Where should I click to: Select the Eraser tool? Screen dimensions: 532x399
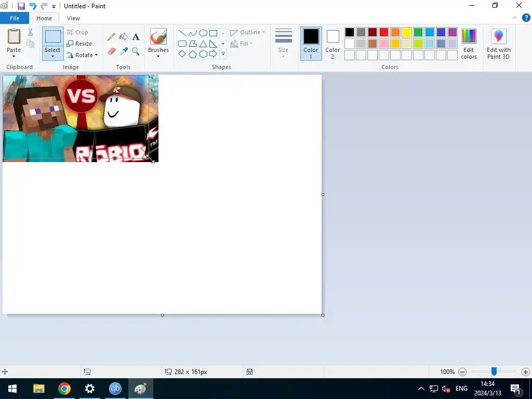pos(111,51)
